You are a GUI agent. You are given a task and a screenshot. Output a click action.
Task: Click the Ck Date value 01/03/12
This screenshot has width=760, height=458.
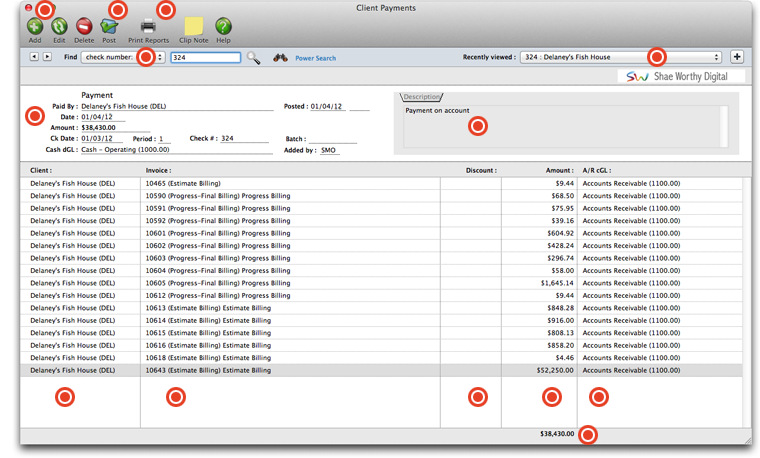click(101, 139)
